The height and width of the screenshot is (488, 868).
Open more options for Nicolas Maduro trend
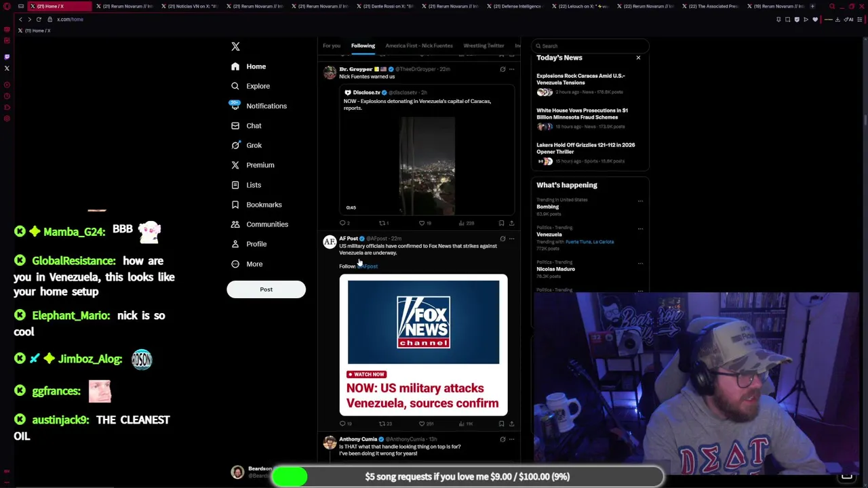640,263
